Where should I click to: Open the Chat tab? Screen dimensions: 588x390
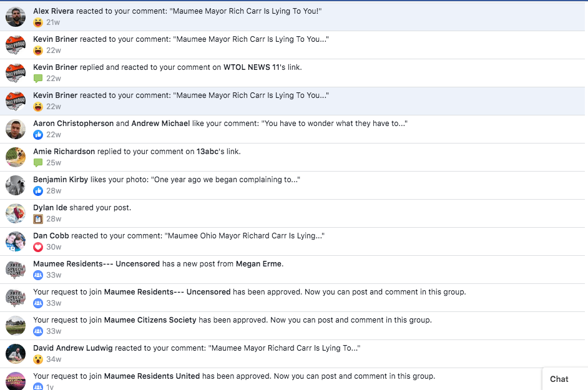pos(559,379)
